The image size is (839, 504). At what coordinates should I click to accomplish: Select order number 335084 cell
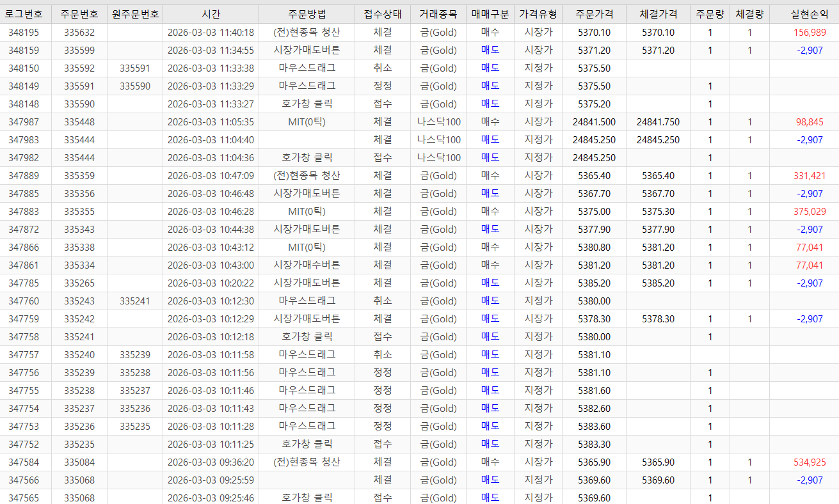[x=79, y=462]
